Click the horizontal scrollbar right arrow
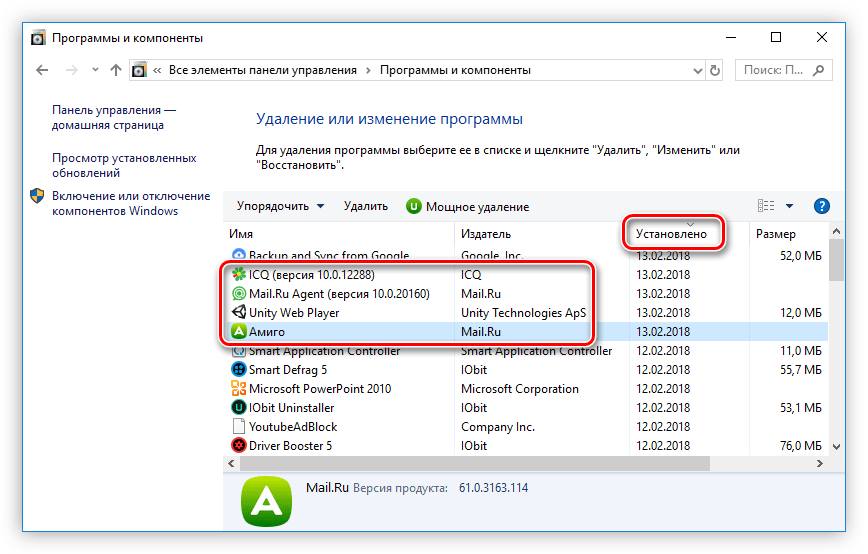 (820, 464)
